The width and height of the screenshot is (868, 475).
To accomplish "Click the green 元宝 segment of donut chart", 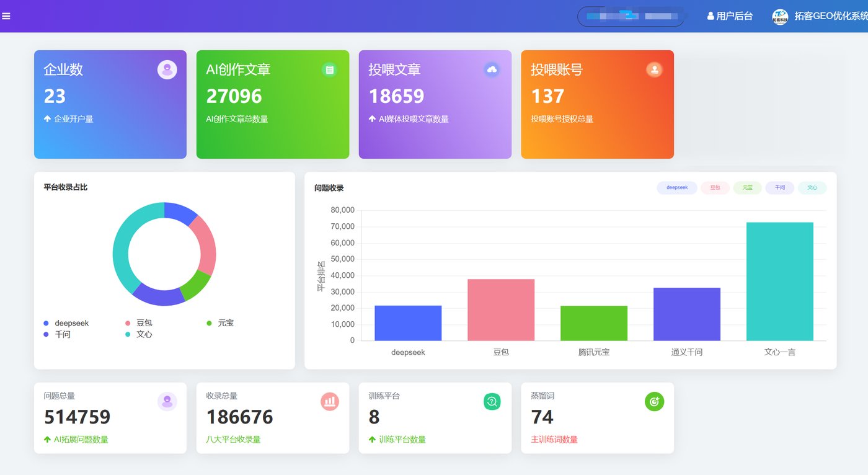I will click(198, 285).
